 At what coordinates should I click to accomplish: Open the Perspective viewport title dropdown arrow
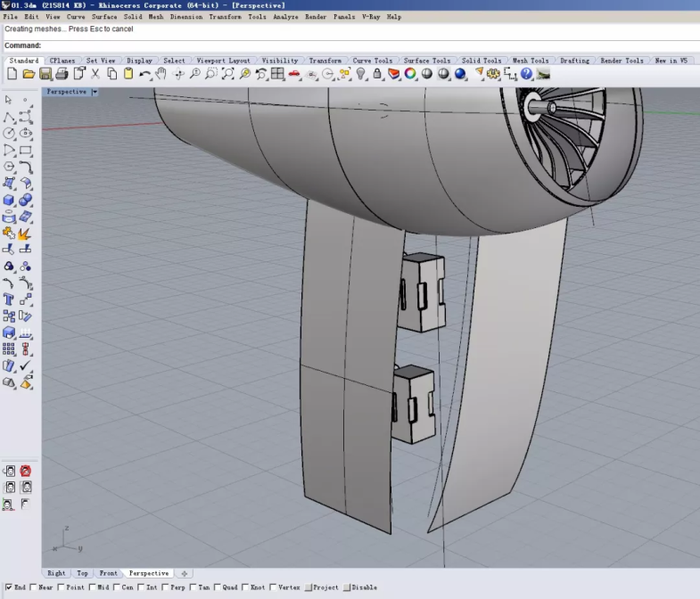[95, 92]
